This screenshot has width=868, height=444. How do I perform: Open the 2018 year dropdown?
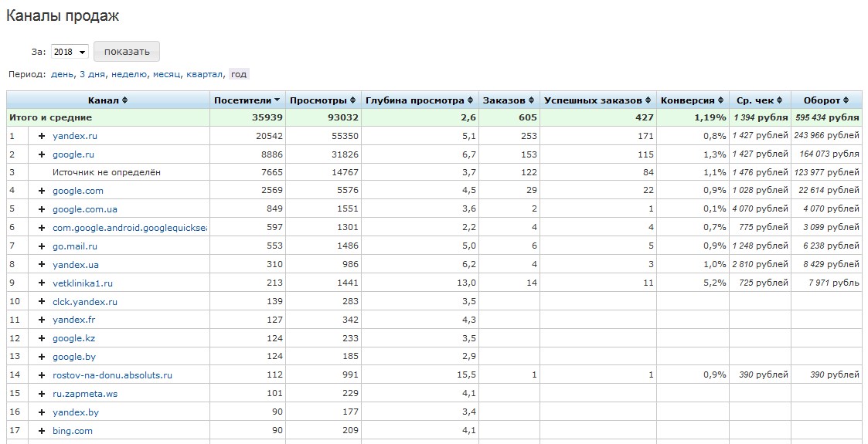70,52
